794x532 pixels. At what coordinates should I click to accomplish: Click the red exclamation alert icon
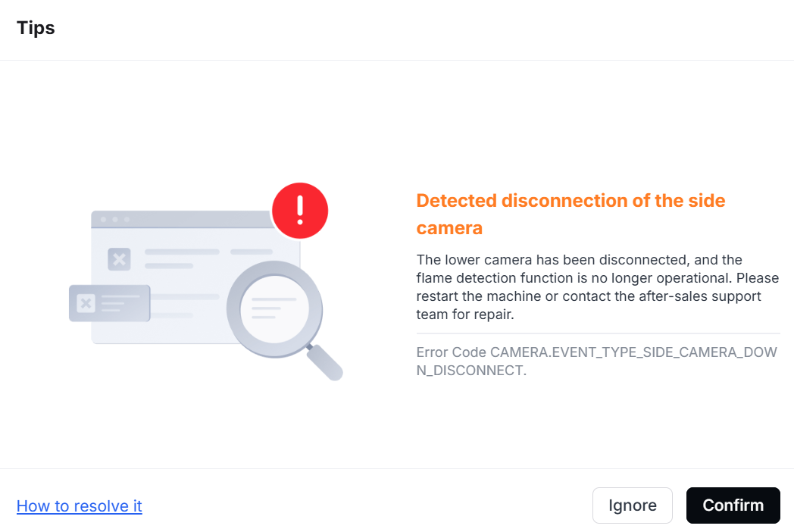click(300, 210)
